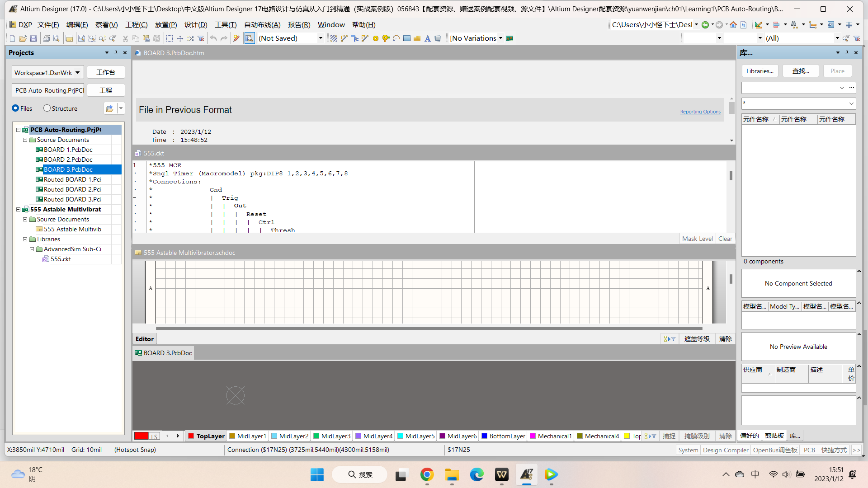The height and width of the screenshot is (488, 868).
Task: Click the Open file folder icon
Action: (x=23, y=38)
